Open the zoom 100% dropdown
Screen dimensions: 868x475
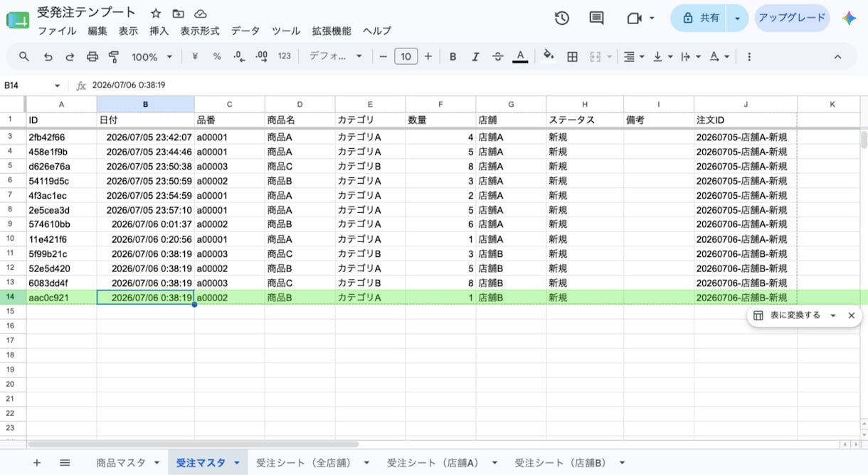tap(152, 56)
